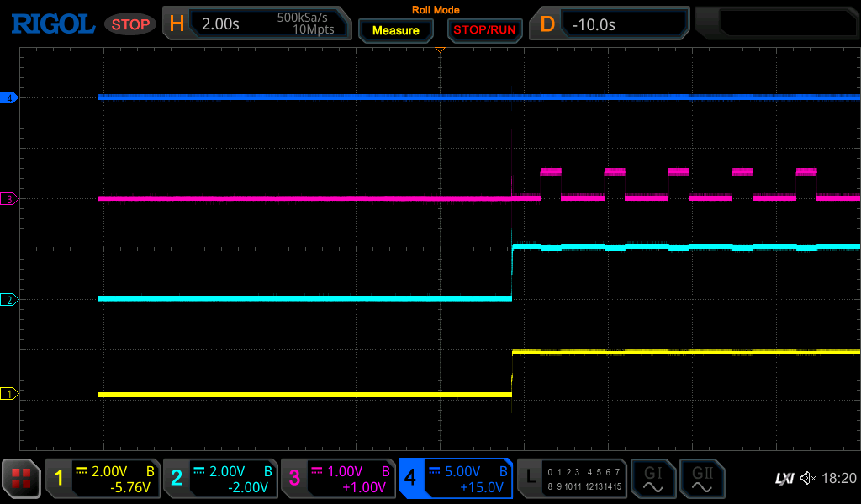Click the RIGOL logo
This screenshot has height=504, width=861.
point(53,24)
